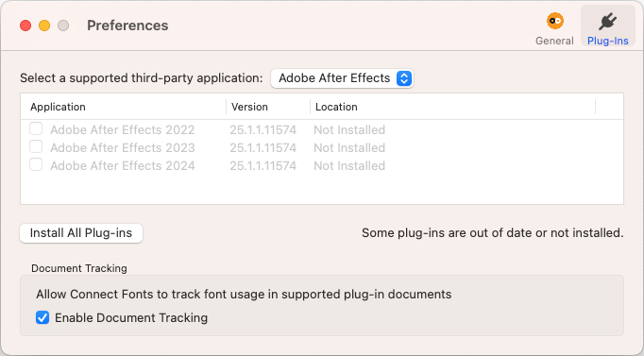This screenshot has width=644, height=356.
Task: Check the Adobe After Effects 2023 checkbox
Action: point(36,146)
